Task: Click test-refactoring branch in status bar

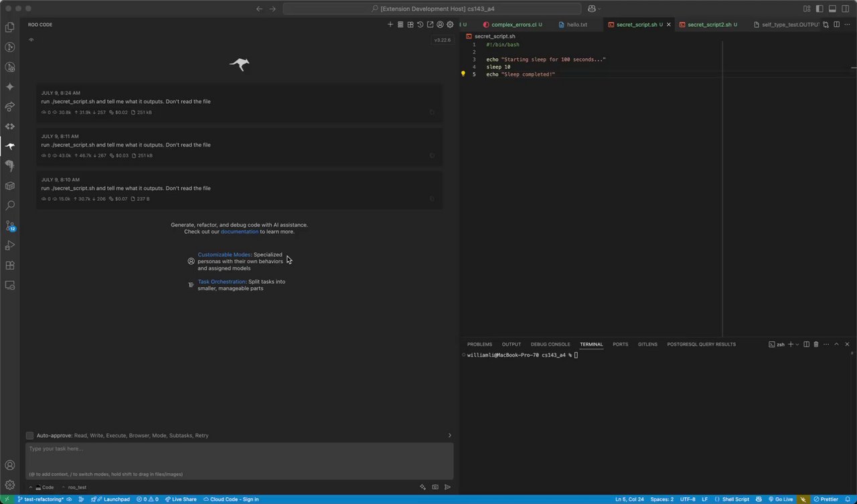Action: (x=40, y=499)
